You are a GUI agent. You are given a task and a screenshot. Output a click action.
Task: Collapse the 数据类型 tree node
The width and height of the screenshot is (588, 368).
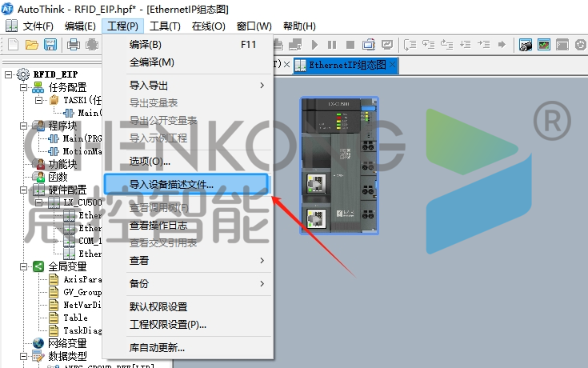pyautogui.click(x=23, y=356)
